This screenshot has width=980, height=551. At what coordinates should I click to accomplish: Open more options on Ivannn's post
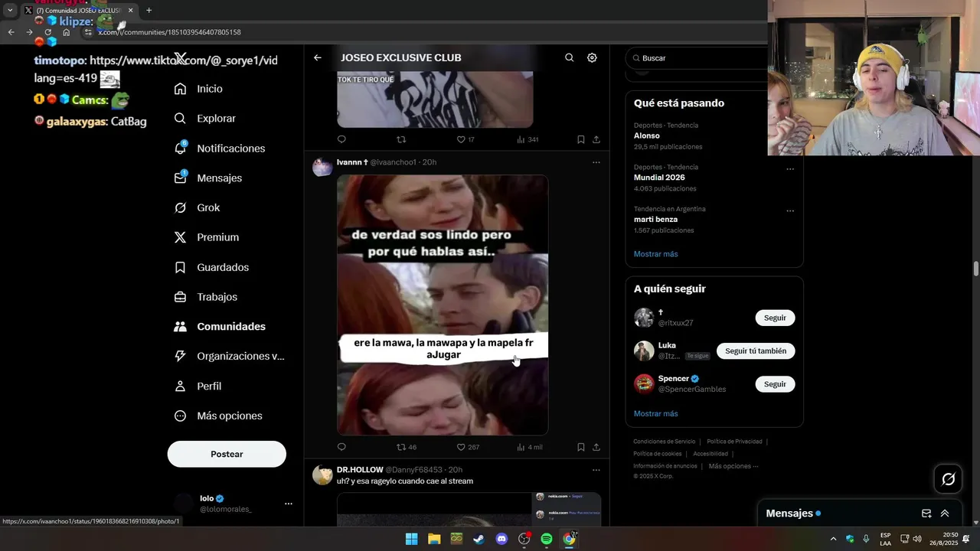pos(596,162)
